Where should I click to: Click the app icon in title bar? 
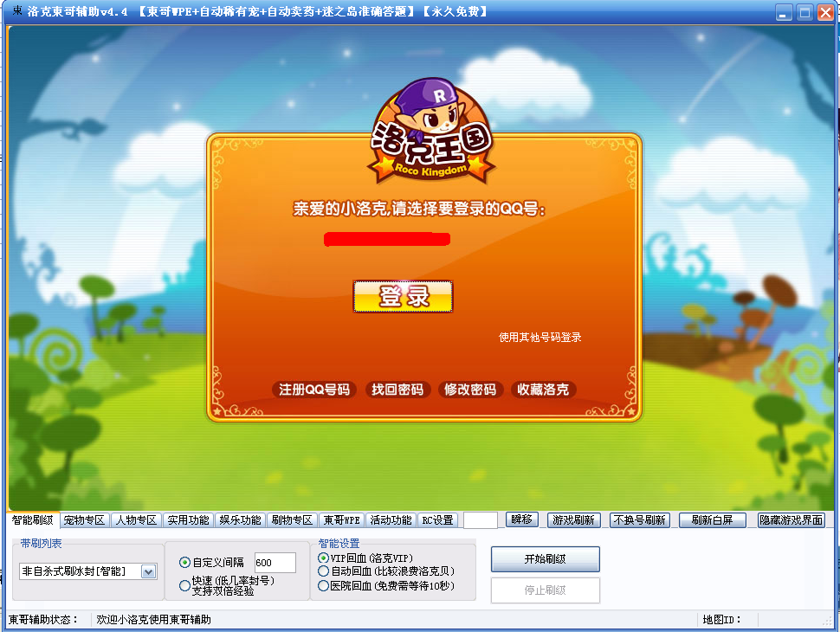click(x=16, y=10)
